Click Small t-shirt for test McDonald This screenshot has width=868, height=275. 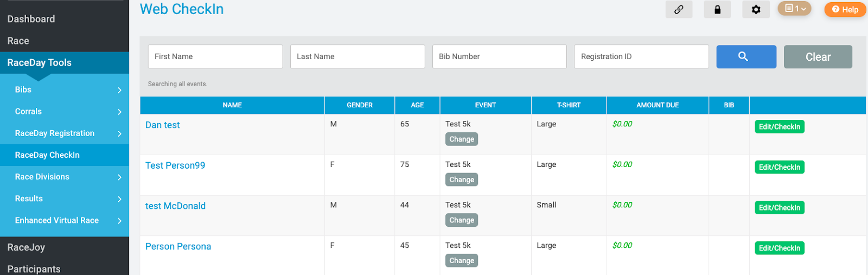click(x=546, y=205)
